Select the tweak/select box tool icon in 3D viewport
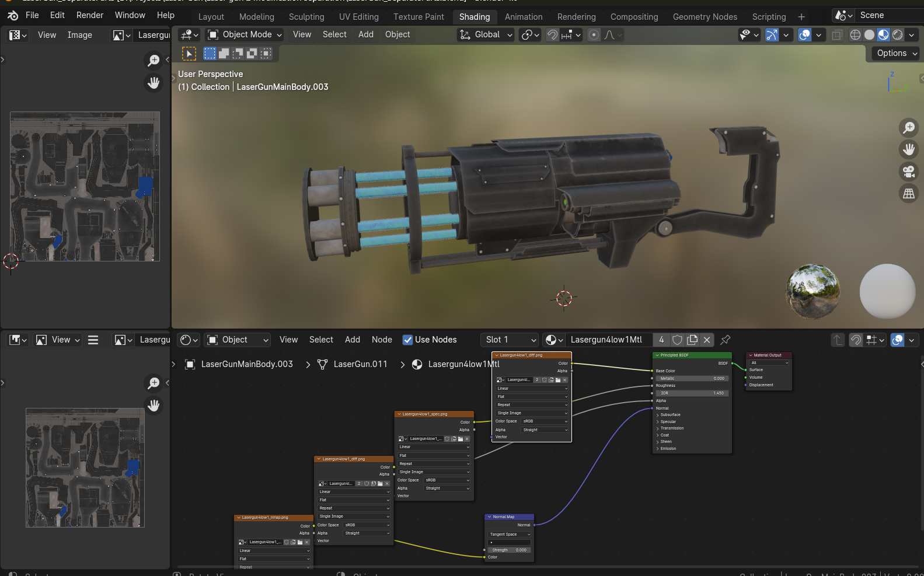Image resolution: width=924 pixels, height=576 pixels. coord(189,54)
